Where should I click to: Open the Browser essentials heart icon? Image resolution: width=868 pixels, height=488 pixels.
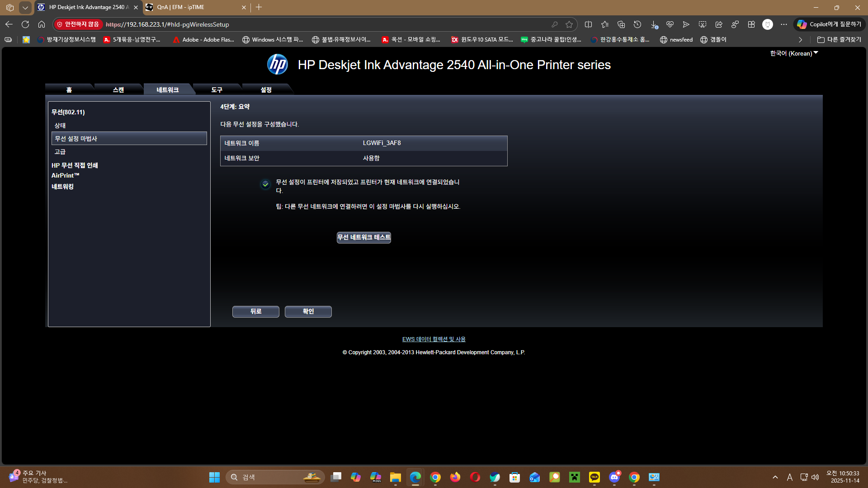click(670, 24)
